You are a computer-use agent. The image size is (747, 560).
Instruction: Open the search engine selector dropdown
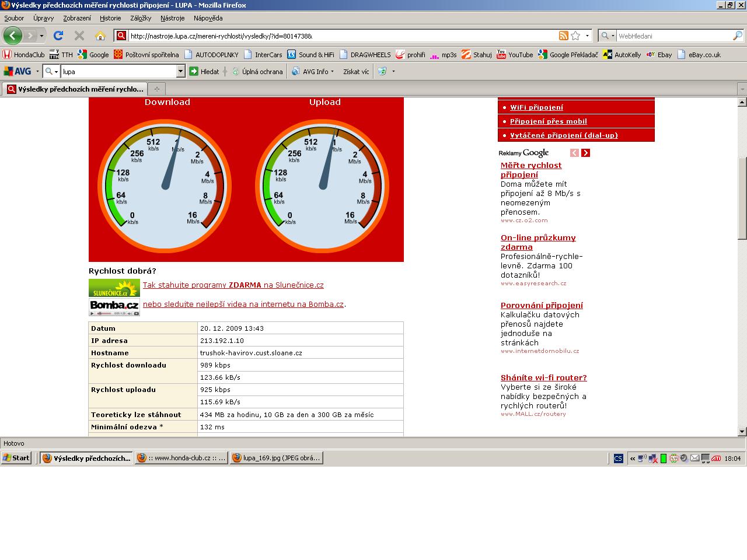coord(608,36)
